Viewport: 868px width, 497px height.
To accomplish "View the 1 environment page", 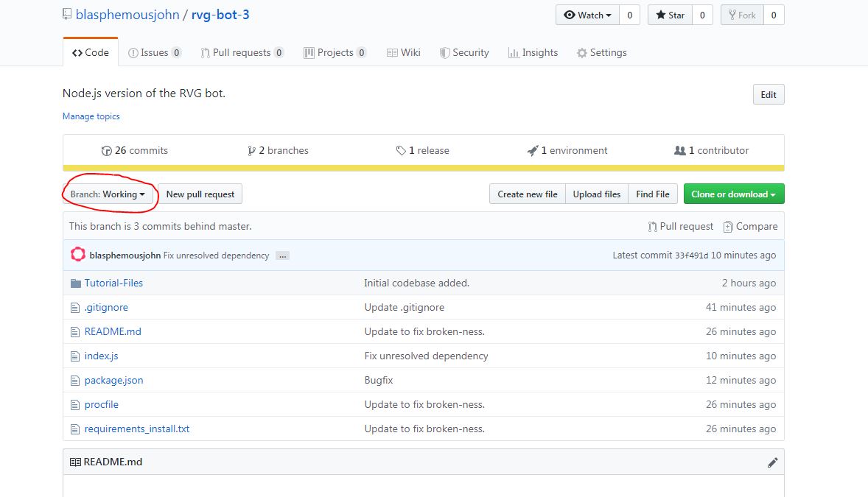I will point(567,150).
